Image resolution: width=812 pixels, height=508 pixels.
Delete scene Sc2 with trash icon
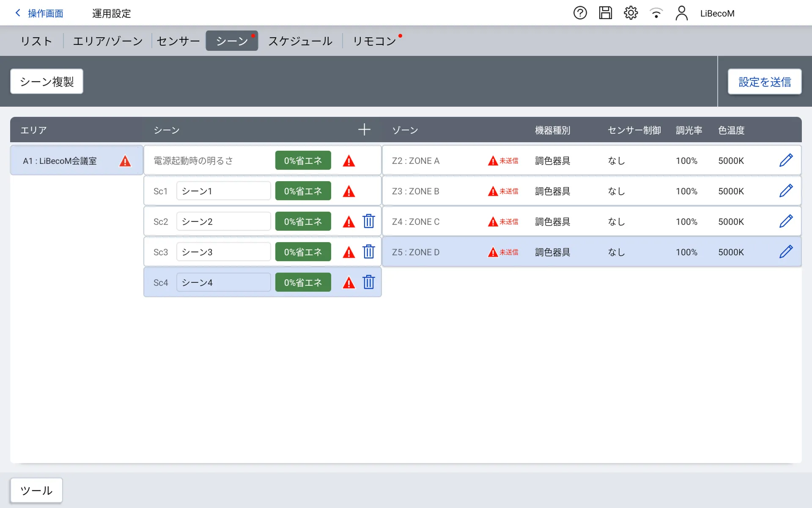(368, 221)
